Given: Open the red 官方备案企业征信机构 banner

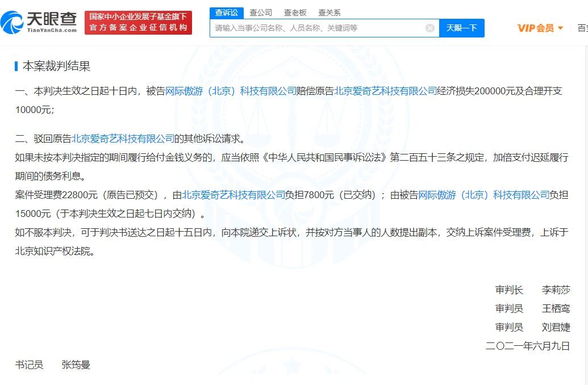Looking at the screenshot, I should click(x=138, y=23).
